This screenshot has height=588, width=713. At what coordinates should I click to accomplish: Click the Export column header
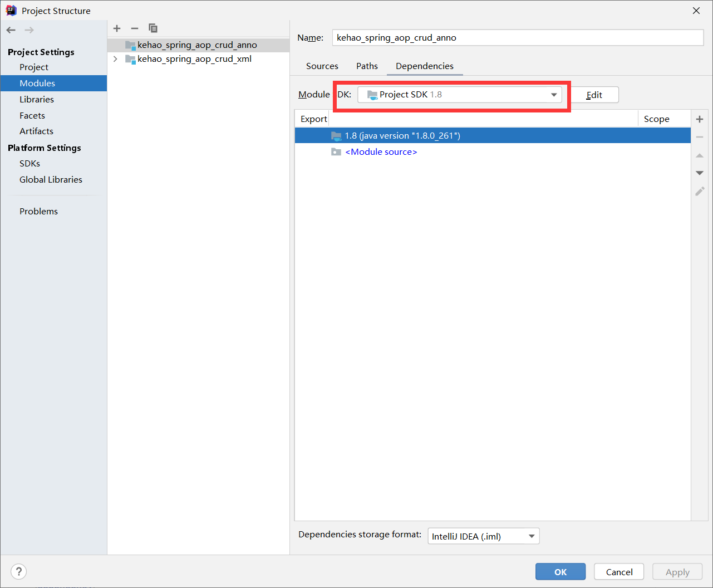(313, 119)
